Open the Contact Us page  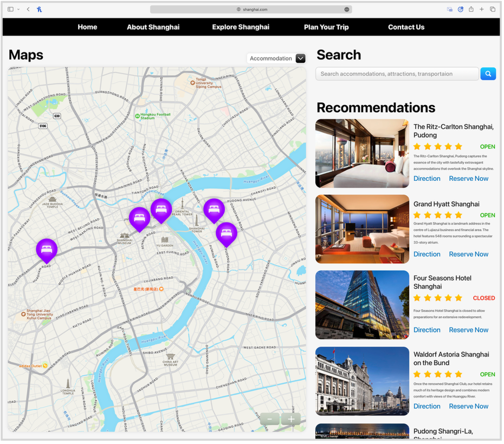(x=408, y=27)
